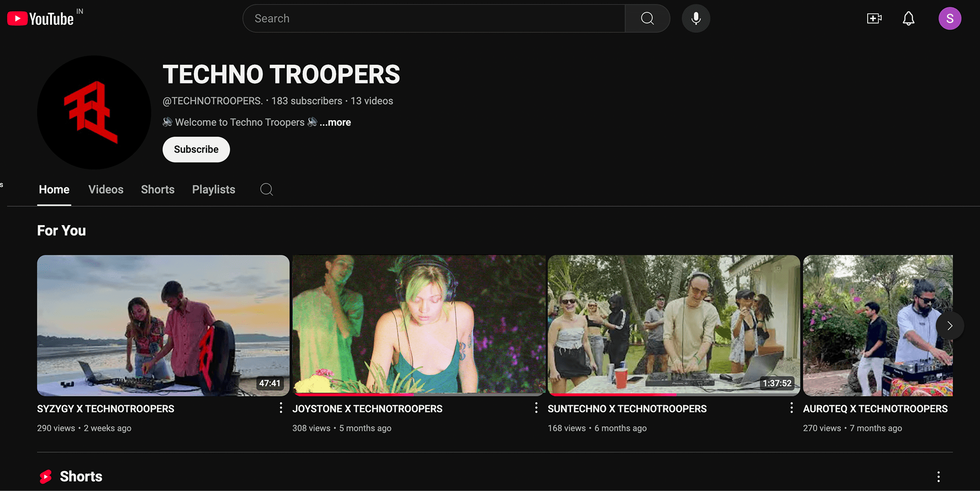
Task: Open options for SYZYGY X TECHNOTROOPERS video
Action: (281, 408)
